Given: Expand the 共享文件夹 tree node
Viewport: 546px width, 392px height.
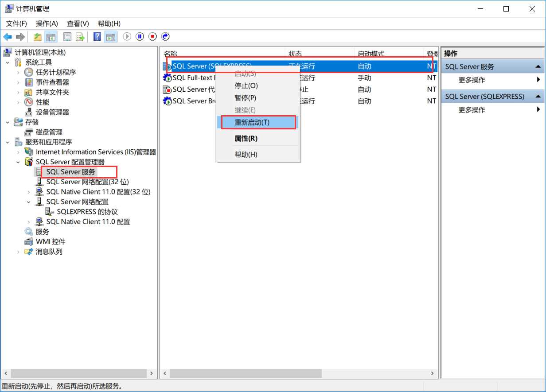Looking at the screenshot, I should pyautogui.click(x=18, y=92).
